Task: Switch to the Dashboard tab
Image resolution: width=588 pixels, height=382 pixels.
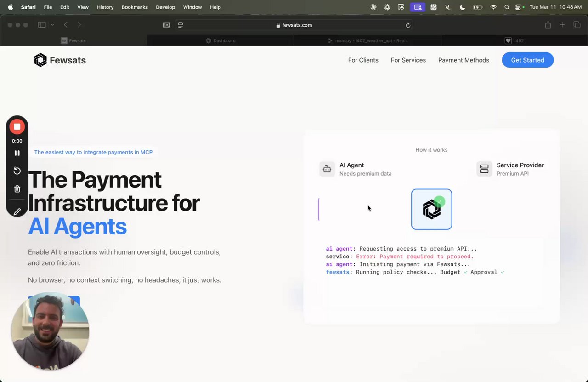Action: 220,40
